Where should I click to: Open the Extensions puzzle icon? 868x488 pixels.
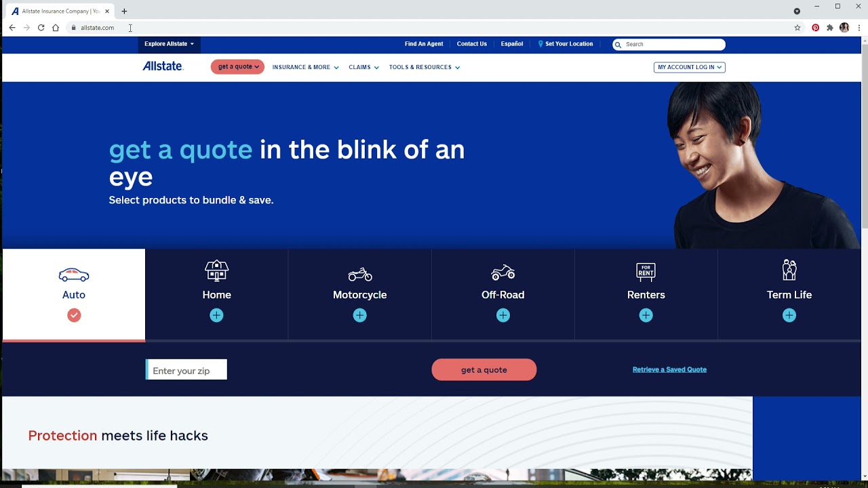[x=830, y=28]
